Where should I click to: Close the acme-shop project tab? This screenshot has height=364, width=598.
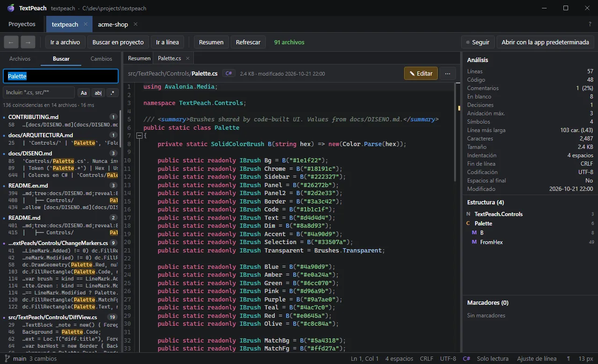[x=135, y=24]
